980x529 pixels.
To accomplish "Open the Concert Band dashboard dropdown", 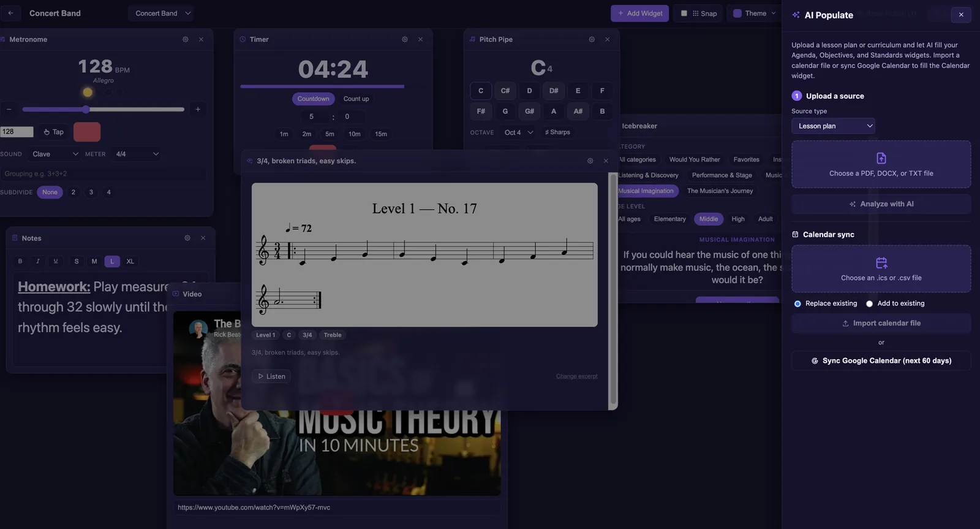I will coord(161,13).
